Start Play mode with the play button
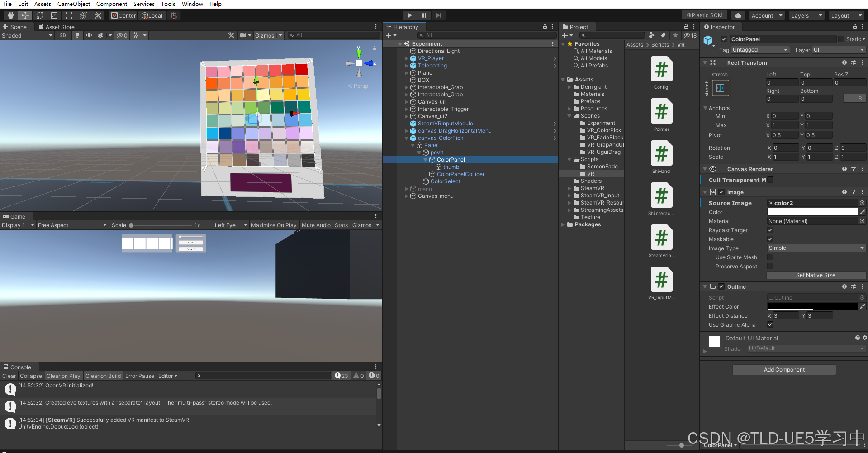 coord(409,15)
